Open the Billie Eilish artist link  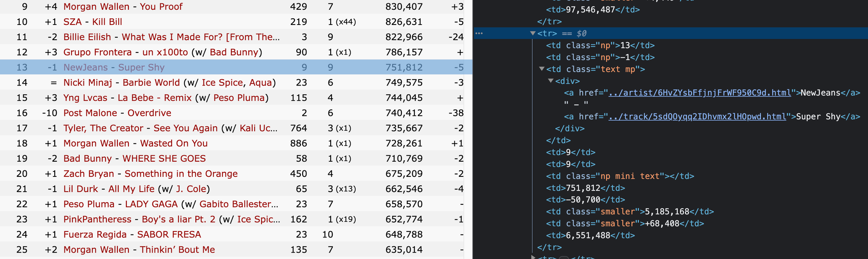(x=87, y=37)
